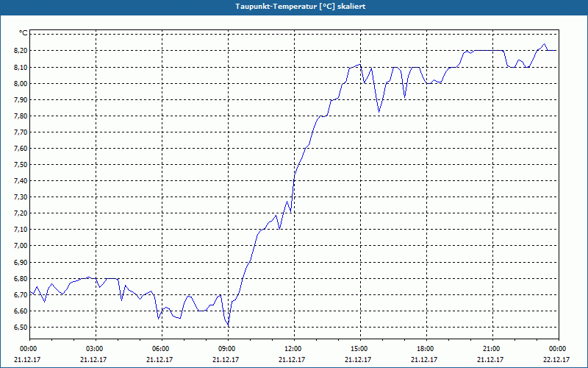
Task: Select the 7,50 y-axis value
Action: tap(21, 164)
